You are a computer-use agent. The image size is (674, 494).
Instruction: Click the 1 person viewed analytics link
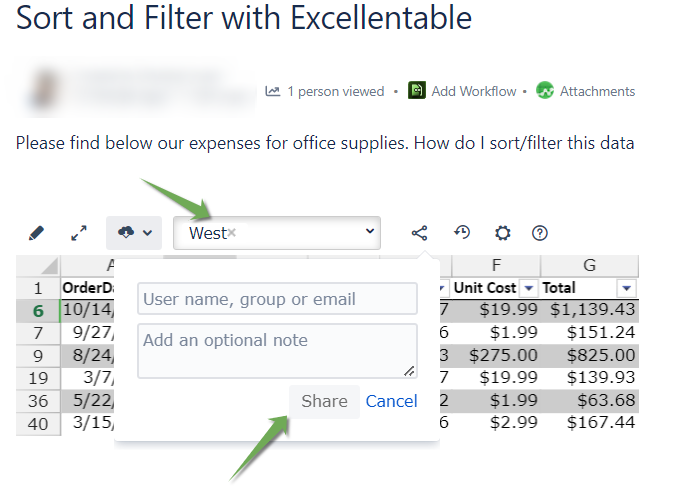336,91
